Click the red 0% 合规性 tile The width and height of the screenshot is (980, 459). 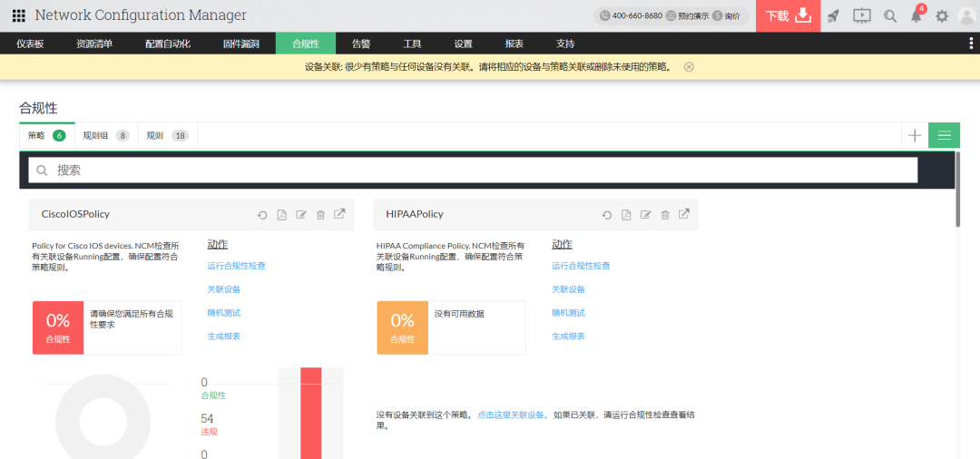pyautogui.click(x=57, y=327)
